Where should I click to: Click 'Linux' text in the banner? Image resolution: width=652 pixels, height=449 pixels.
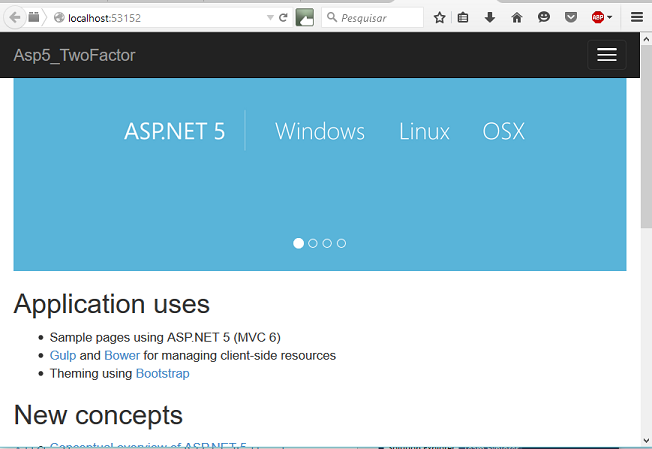(424, 131)
